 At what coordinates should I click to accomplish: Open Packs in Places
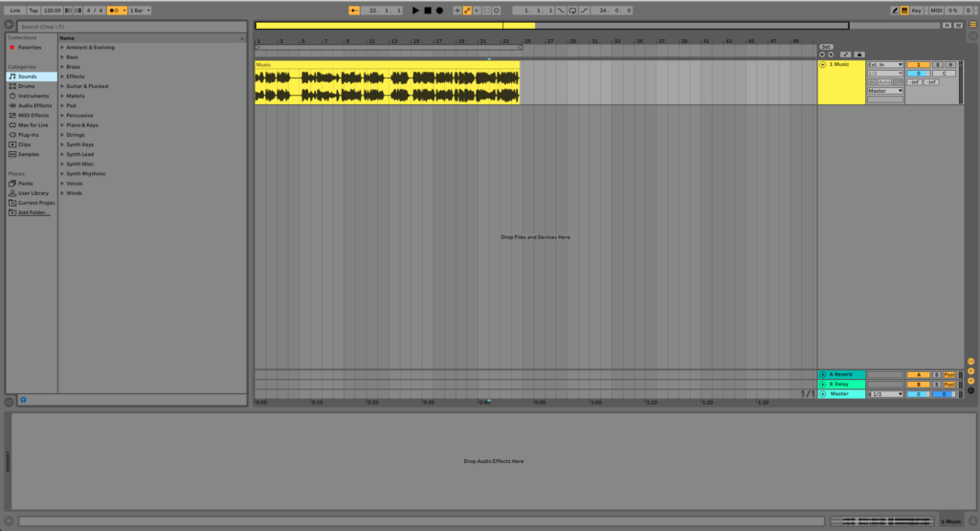point(25,184)
